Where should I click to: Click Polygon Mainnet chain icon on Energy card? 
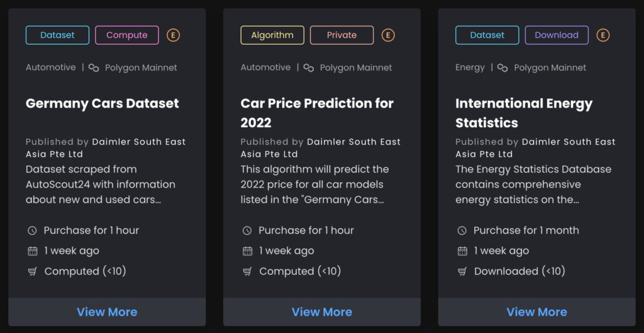click(502, 67)
